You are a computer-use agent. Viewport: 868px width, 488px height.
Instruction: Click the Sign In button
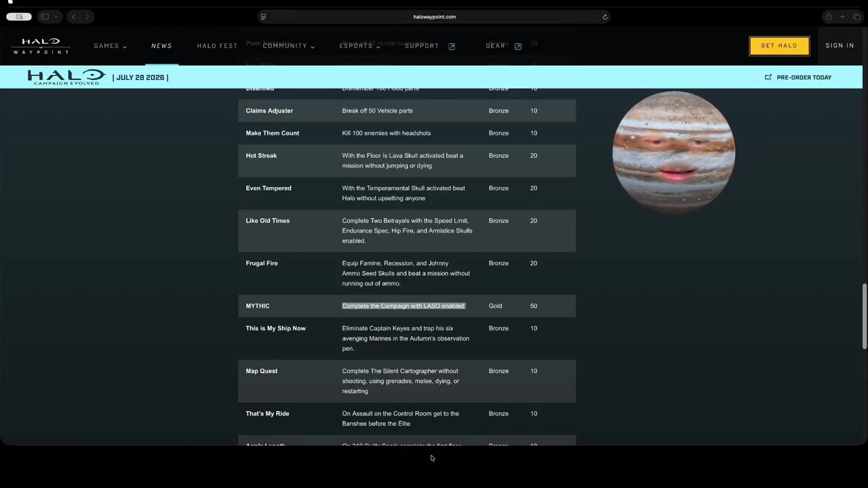(x=840, y=46)
